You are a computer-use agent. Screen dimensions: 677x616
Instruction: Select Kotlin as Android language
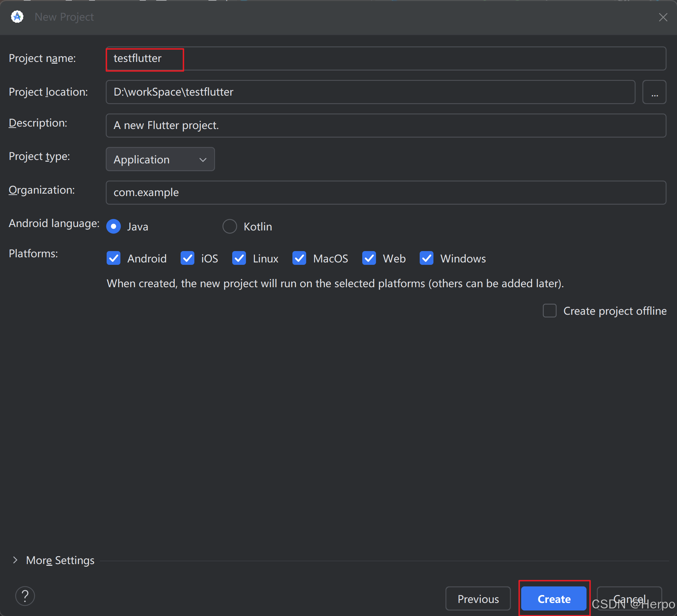click(x=229, y=226)
